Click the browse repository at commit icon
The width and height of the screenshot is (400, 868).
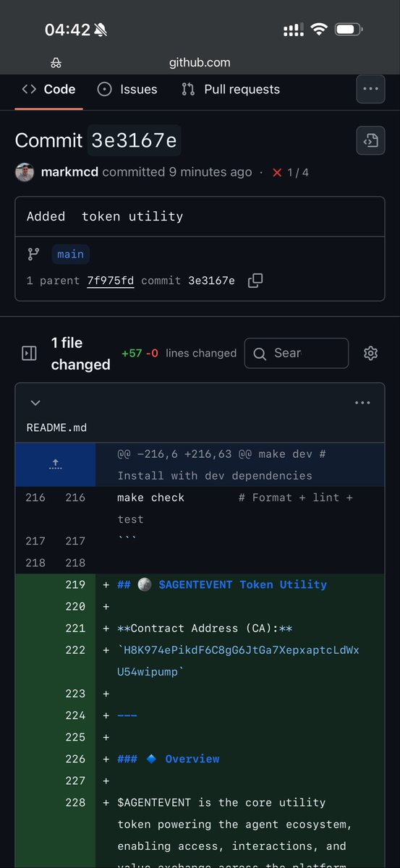(370, 140)
